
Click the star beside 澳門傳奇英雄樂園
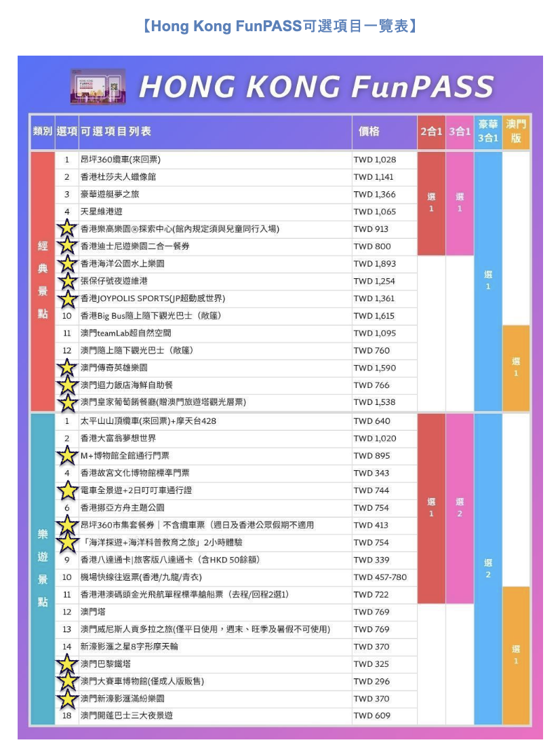(x=67, y=368)
